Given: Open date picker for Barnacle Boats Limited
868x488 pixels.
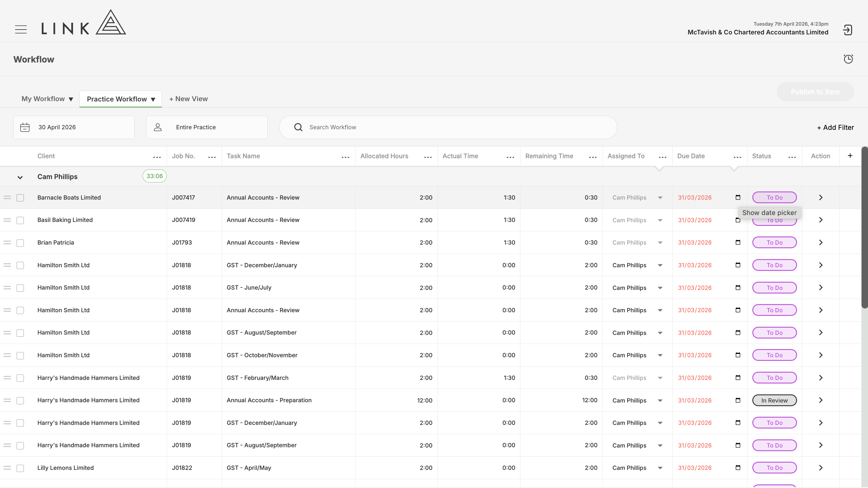Looking at the screenshot, I should [738, 197].
